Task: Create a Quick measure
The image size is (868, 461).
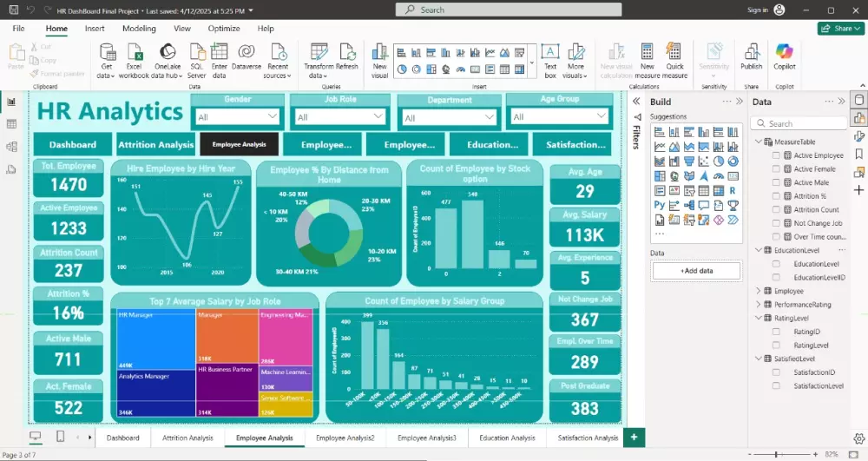Action: click(674, 61)
